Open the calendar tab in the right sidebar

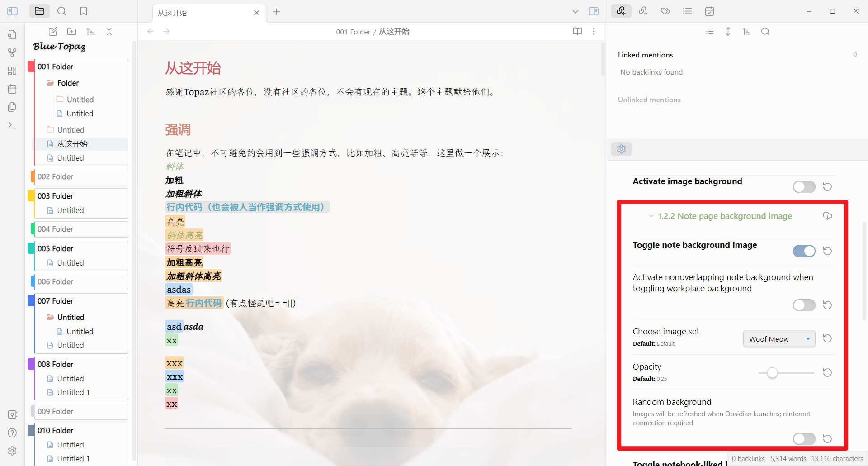click(x=709, y=11)
